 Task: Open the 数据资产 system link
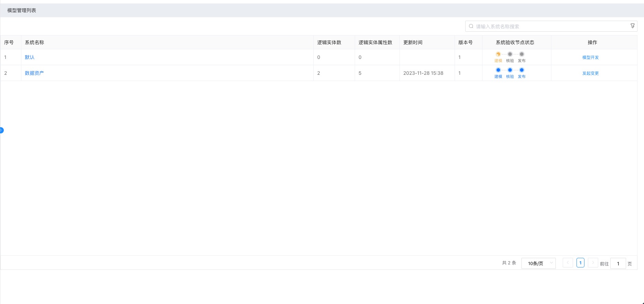click(34, 73)
